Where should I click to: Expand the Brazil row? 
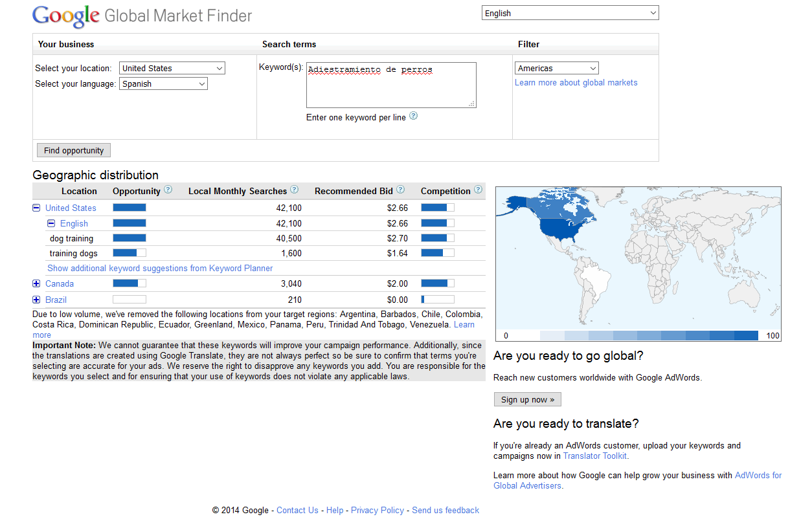pyautogui.click(x=36, y=300)
